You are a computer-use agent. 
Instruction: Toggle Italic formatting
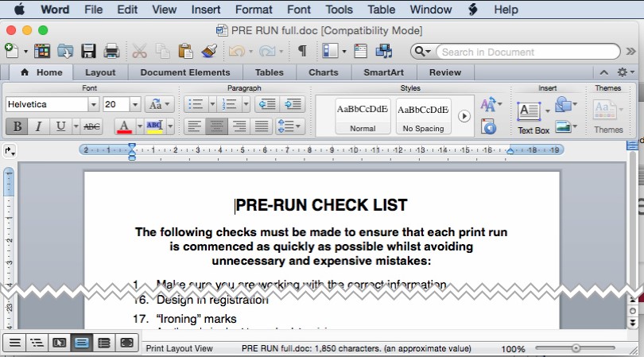[x=38, y=126]
